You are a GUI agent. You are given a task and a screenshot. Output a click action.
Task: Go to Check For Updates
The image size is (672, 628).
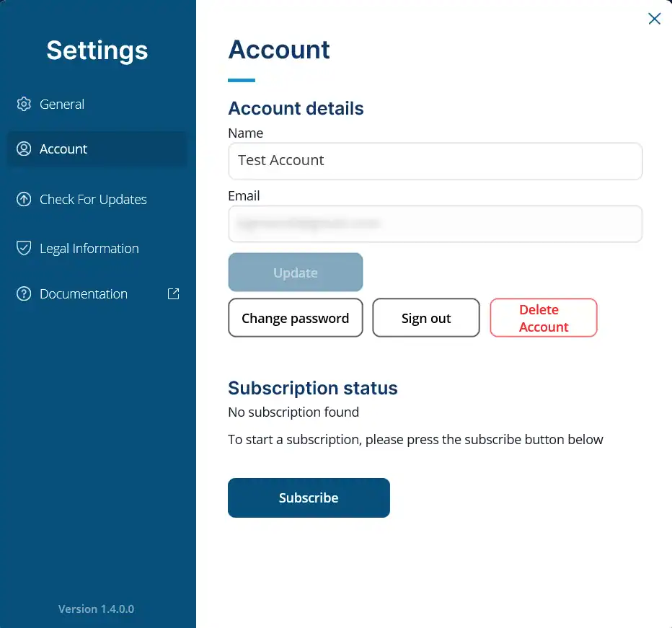tap(93, 199)
